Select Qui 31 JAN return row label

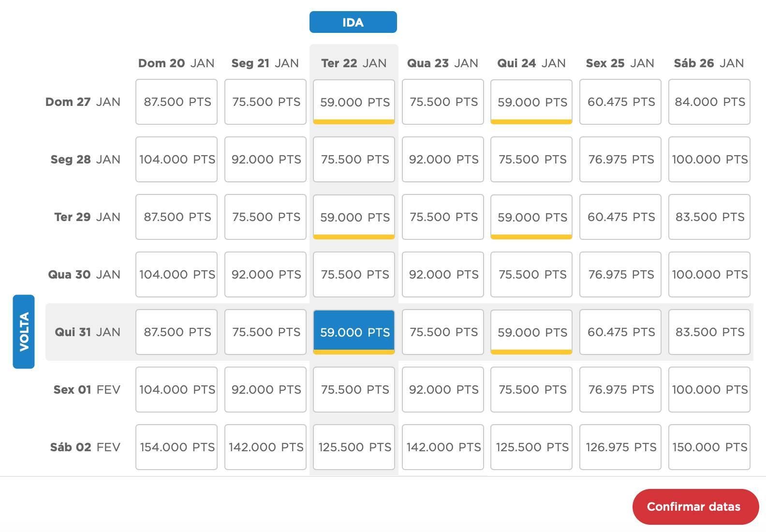pyautogui.click(x=88, y=332)
